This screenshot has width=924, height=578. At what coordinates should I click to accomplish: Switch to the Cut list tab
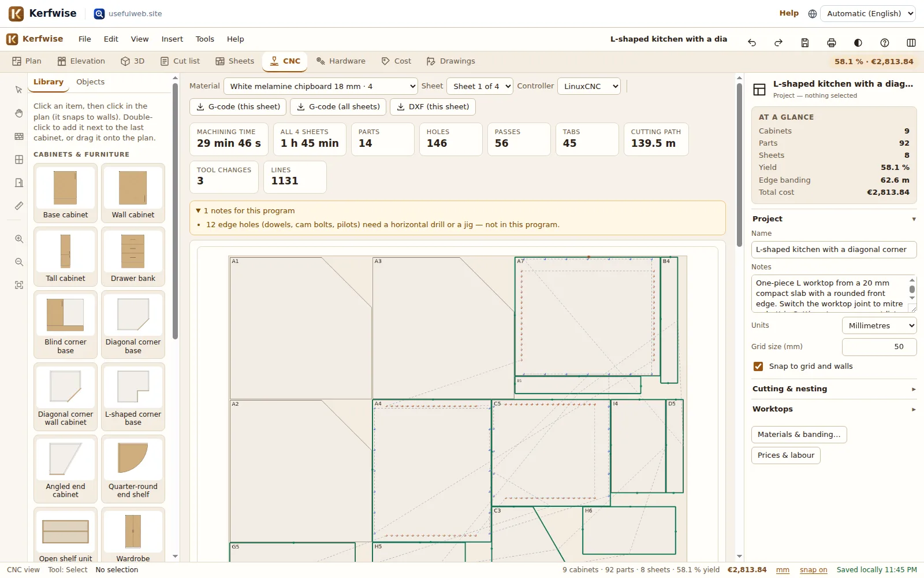coord(180,61)
